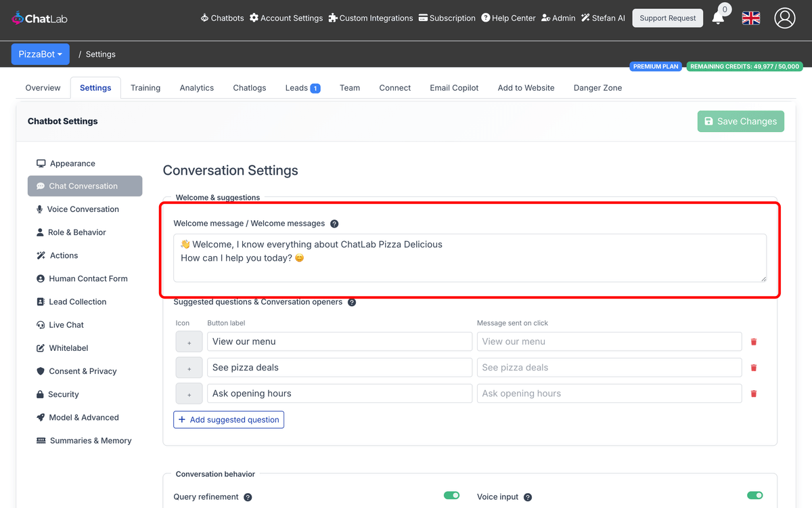
Task: Switch to Overview tab
Action: point(43,88)
